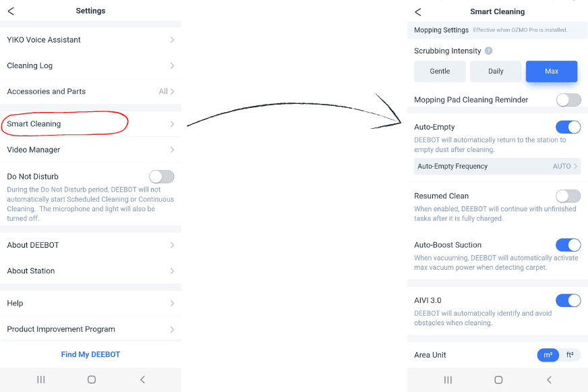Screen dimensions: 588x392
Task: Open YIKO Voice Assistant settings
Action: click(x=90, y=40)
